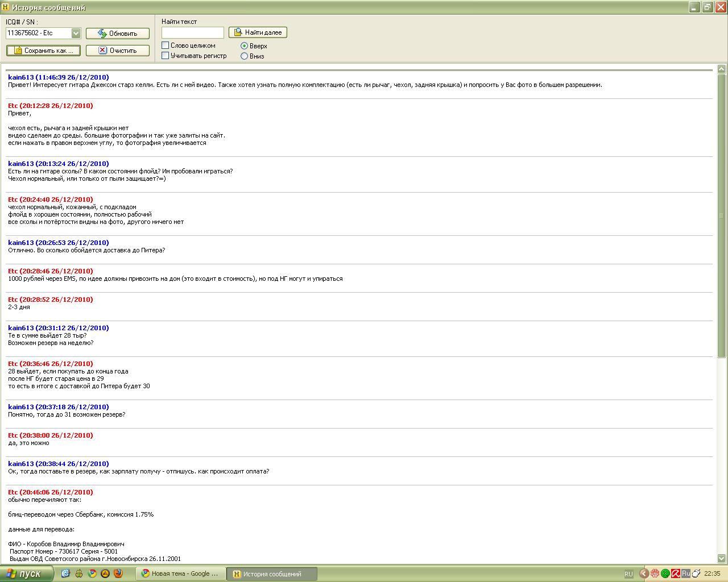Click the vertical scrollbar thumb
Screen dimensions: 728x582
click(722, 216)
